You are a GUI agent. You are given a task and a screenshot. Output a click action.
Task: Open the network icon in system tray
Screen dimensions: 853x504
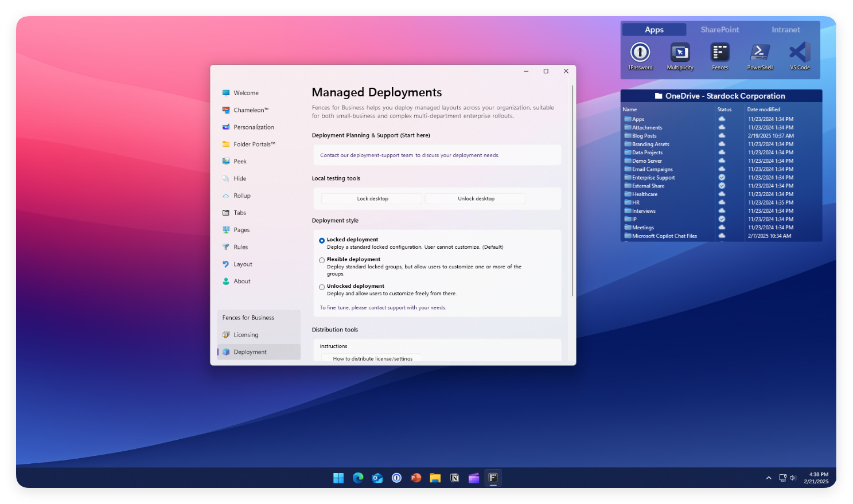click(782, 478)
